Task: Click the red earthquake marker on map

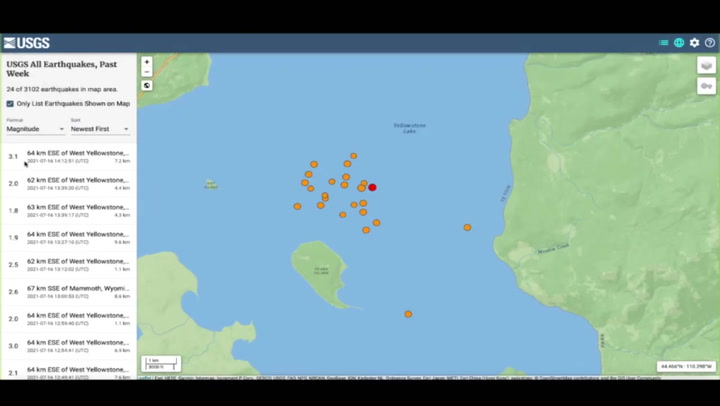Action: tap(372, 187)
